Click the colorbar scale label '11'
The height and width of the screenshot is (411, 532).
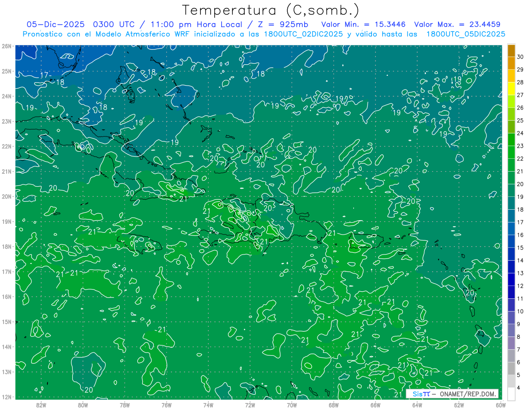pyautogui.click(x=520, y=298)
